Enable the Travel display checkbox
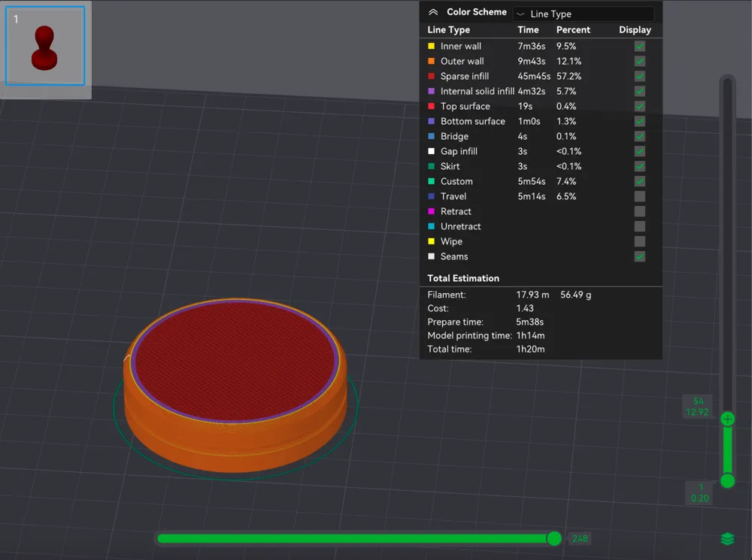 coord(639,196)
